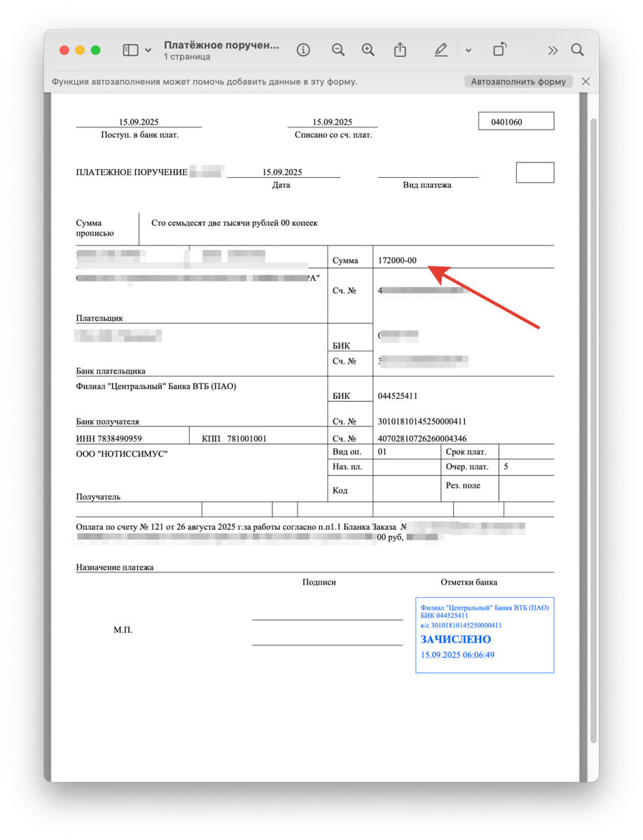Click the Банк получателя label
Image resolution: width=643 pixels, height=840 pixels.
click(x=107, y=421)
